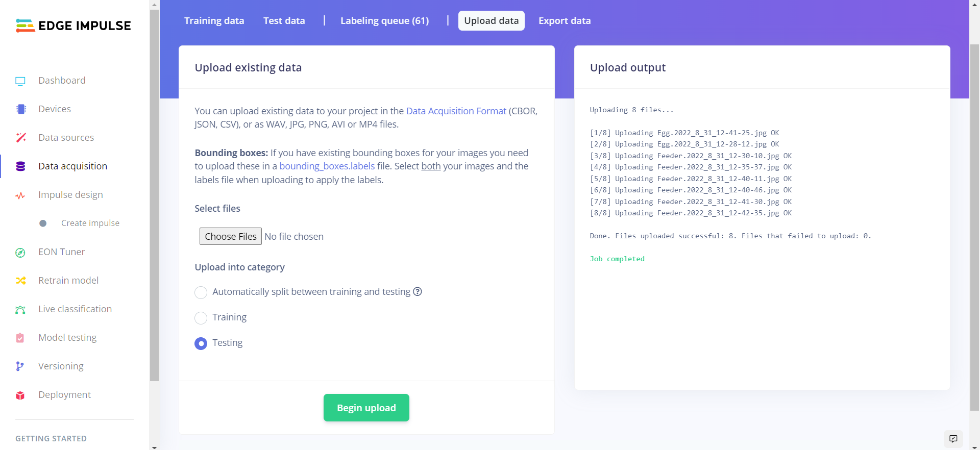980x450 pixels.
Task: Open the Data Acquisition Format link
Action: (x=456, y=111)
